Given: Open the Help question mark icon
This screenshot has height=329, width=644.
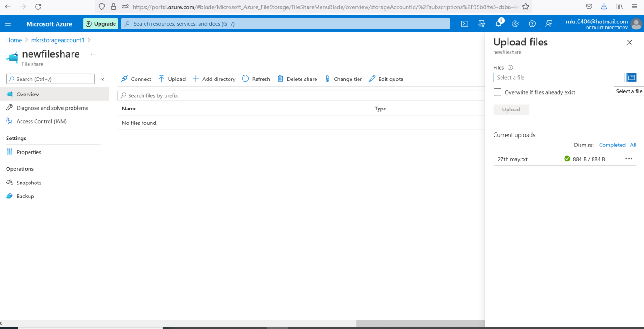Looking at the screenshot, I should pos(532,24).
